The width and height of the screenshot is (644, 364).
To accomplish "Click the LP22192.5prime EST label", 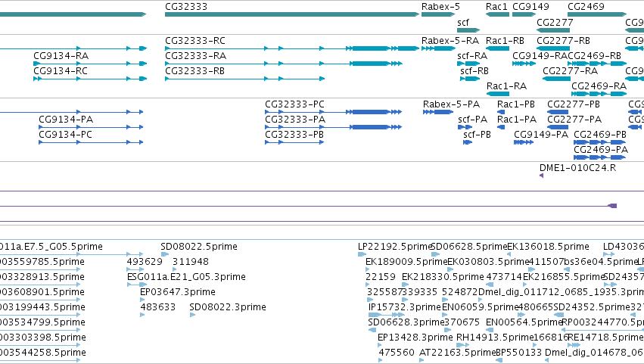I will (x=395, y=247).
